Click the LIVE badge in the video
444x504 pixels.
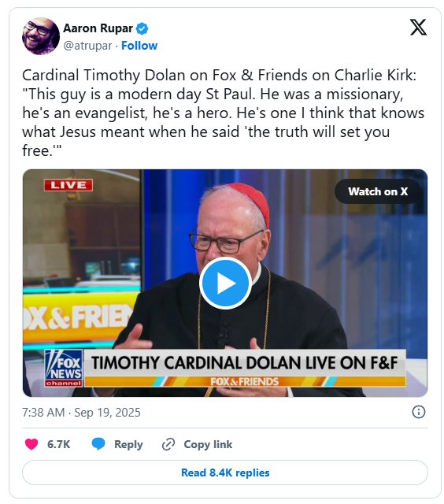pos(68,185)
